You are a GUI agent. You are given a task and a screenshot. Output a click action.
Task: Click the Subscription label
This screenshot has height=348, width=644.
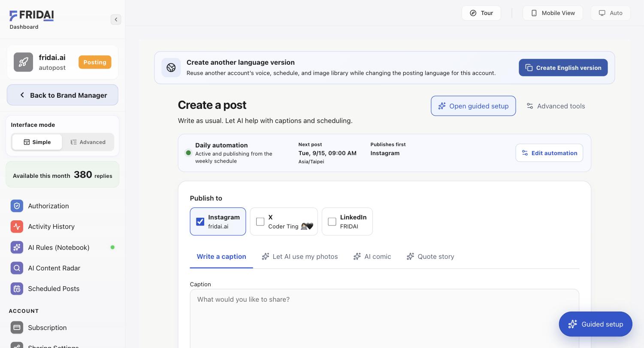click(47, 328)
